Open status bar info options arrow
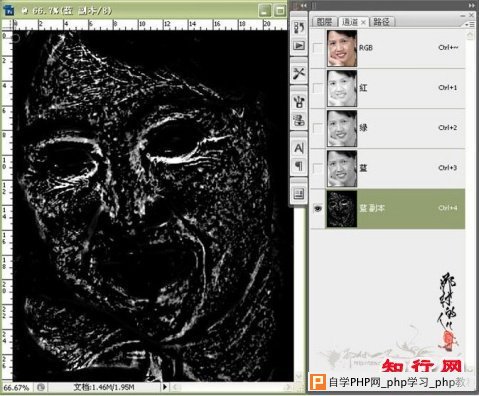Viewport: 479px width, 396px height. click(165, 387)
